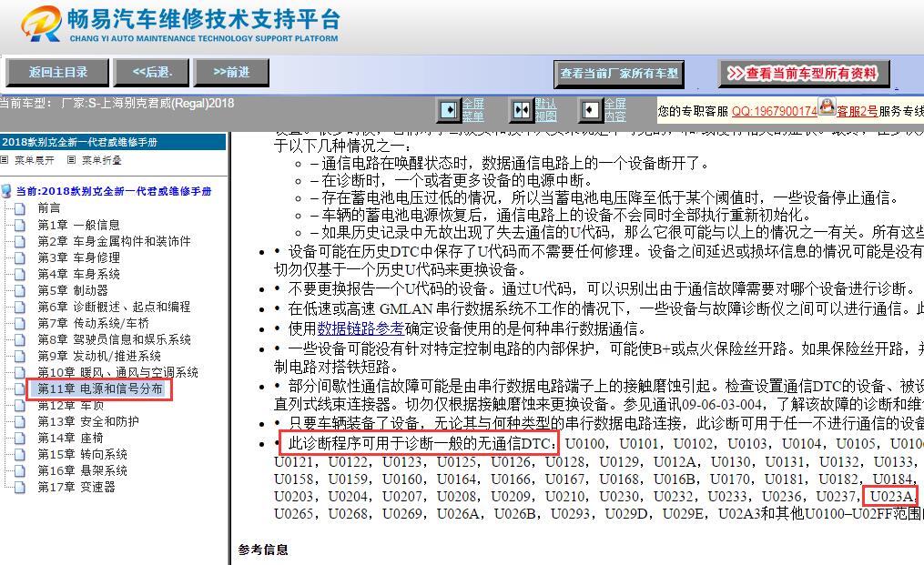The width and height of the screenshot is (924, 565).
Task: Click the document icon beside 第1章
Action: tap(20, 225)
